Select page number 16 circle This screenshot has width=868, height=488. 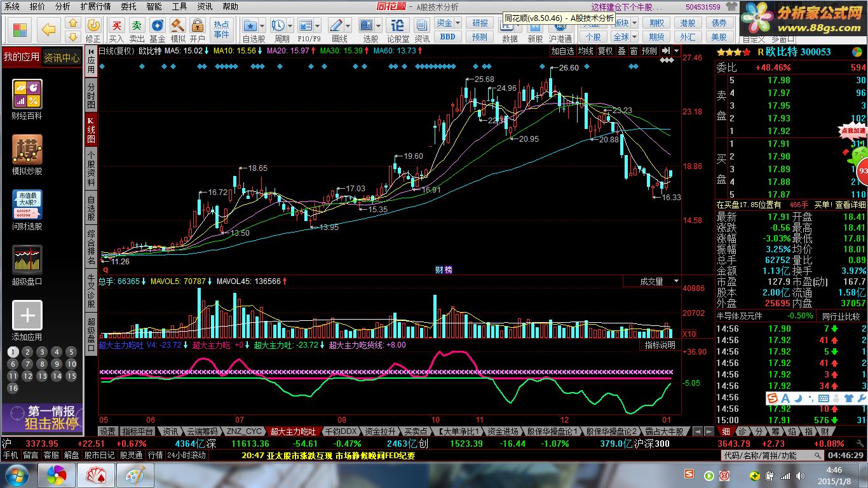point(13,388)
